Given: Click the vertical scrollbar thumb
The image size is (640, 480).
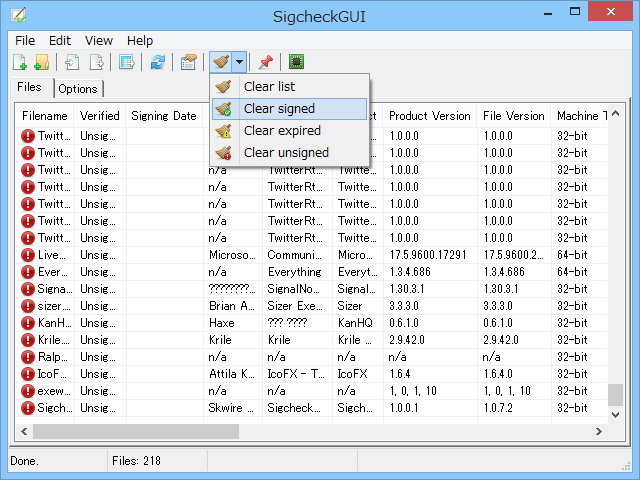Looking at the screenshot, I should click(616, 395).
